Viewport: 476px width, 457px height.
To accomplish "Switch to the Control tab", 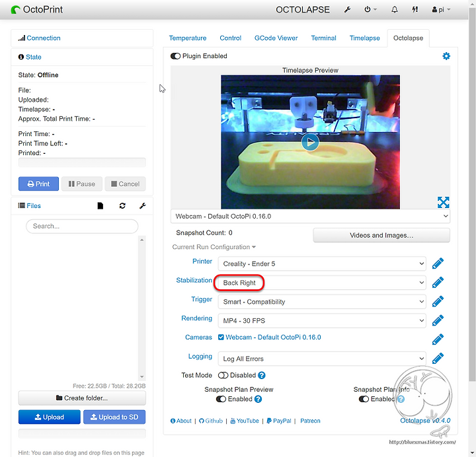I will [231, 38].
